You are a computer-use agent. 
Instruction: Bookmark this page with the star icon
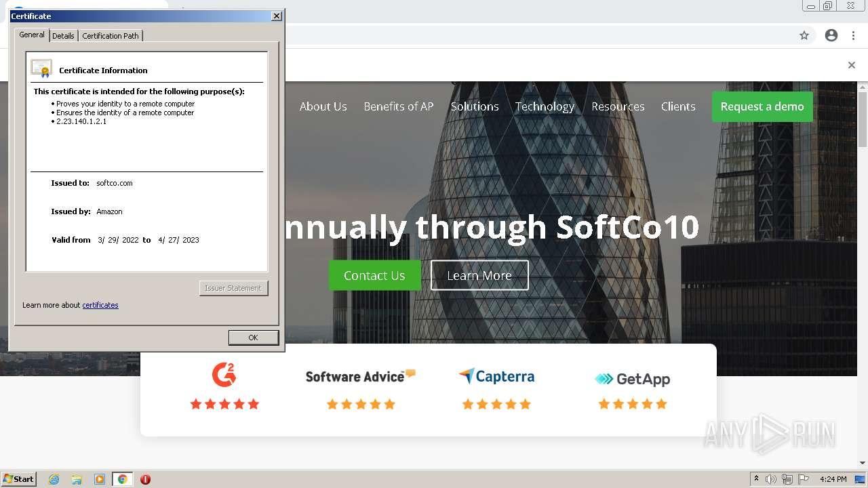[804, 35]
